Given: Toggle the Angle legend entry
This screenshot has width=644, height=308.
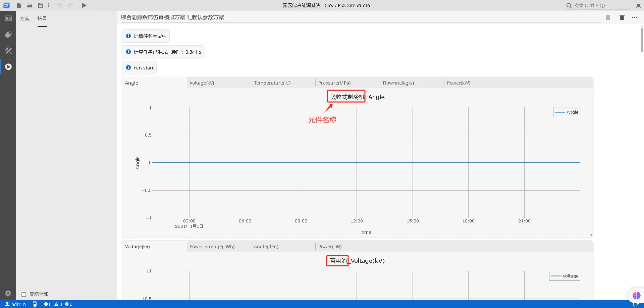Looking at the screenshot, I should pos(567,112).
